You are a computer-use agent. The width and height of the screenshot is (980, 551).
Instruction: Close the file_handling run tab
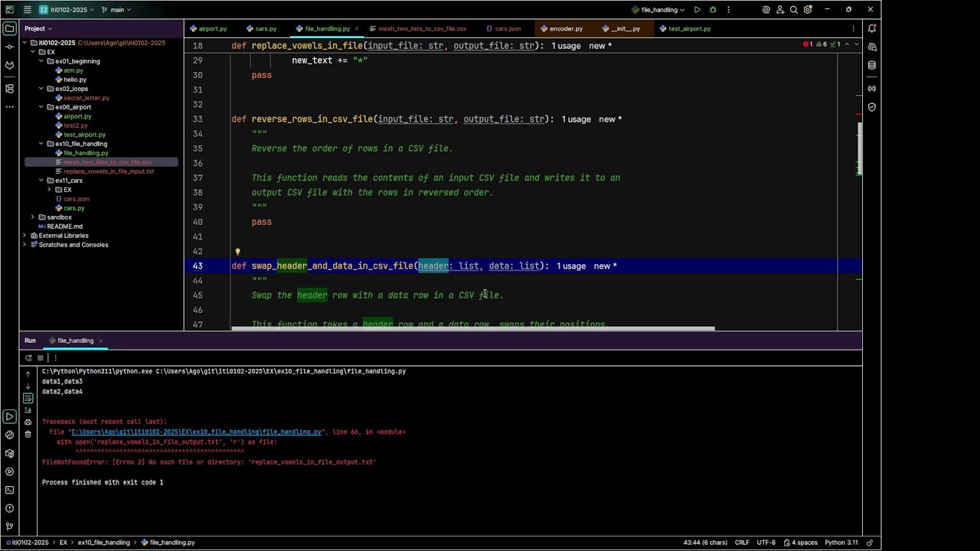tap(100, 341)
